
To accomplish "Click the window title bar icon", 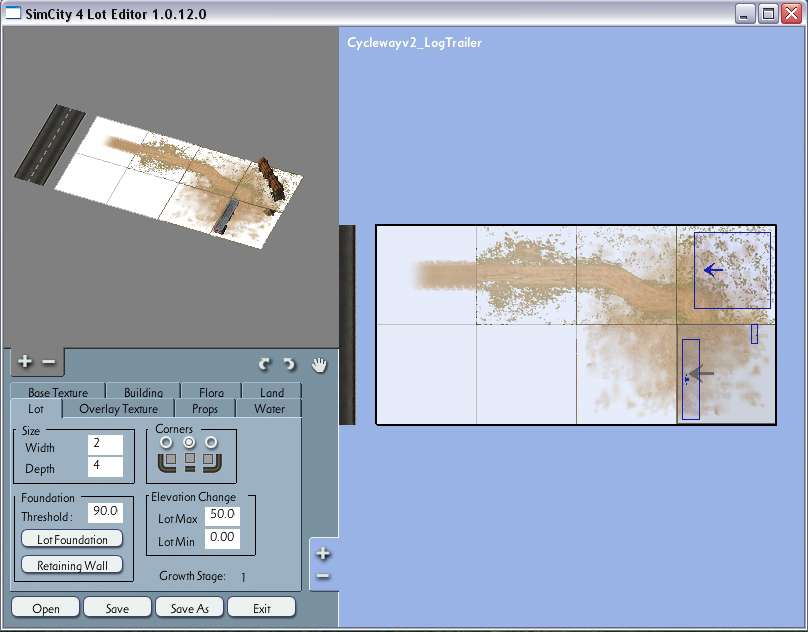I will pyautogui.click(x=12, y=12).
